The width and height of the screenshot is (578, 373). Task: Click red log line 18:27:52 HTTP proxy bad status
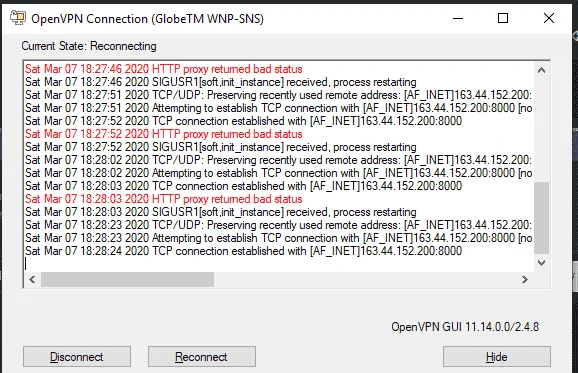tap(164, 134)
